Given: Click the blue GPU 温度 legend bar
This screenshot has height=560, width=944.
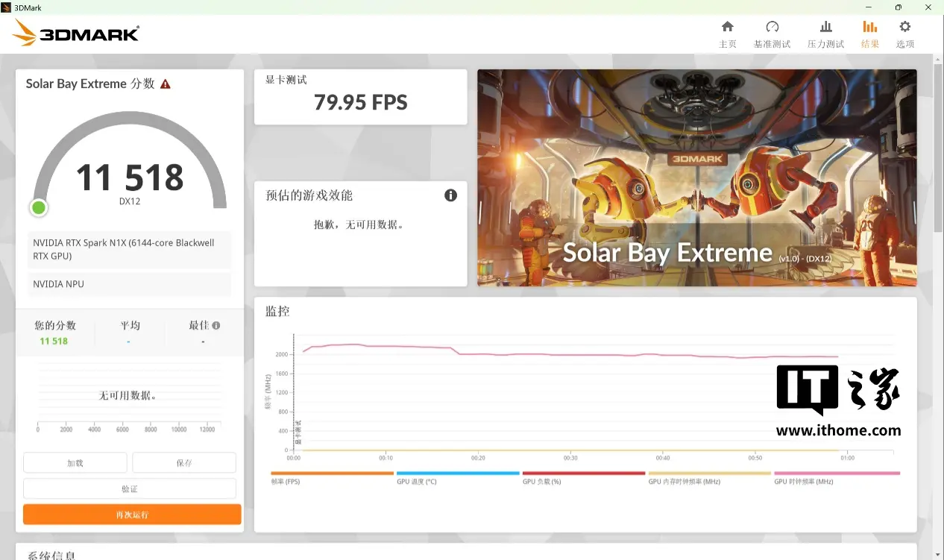Looking at the screenshot, I should pos(458,473).
